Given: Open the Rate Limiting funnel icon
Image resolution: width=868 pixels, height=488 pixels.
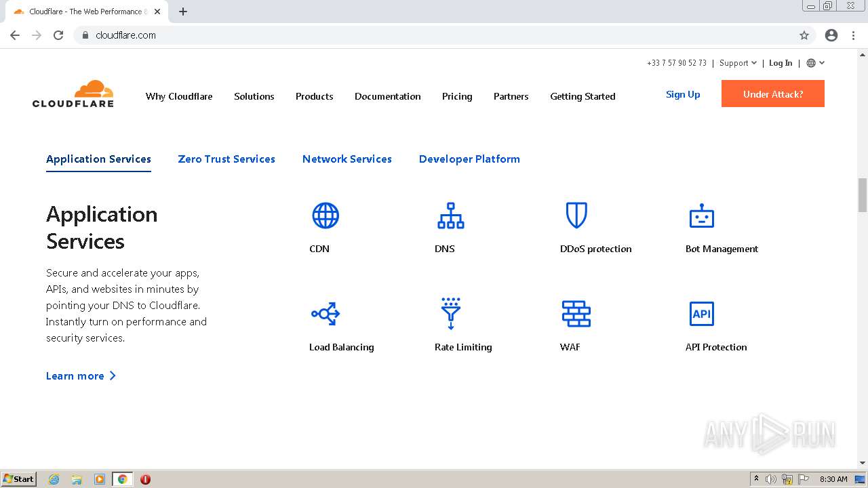Looking at the screenshot, I should pos(450,313).
